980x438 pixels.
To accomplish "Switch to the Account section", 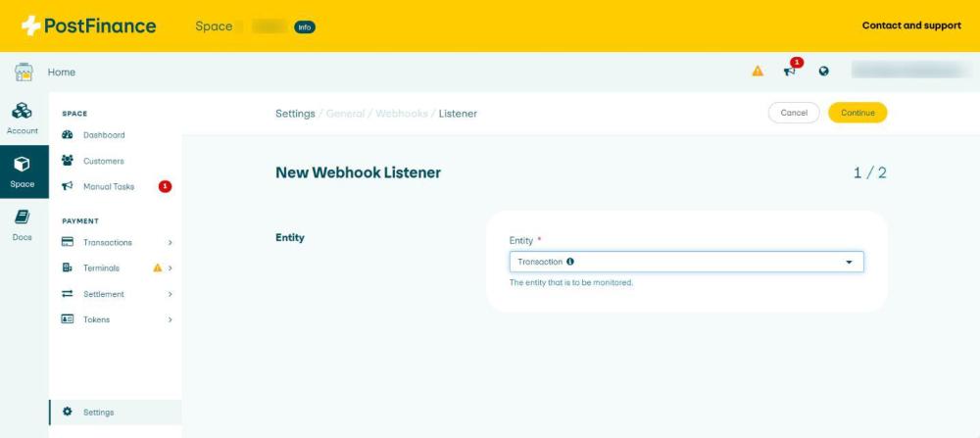I will point(23,119).
